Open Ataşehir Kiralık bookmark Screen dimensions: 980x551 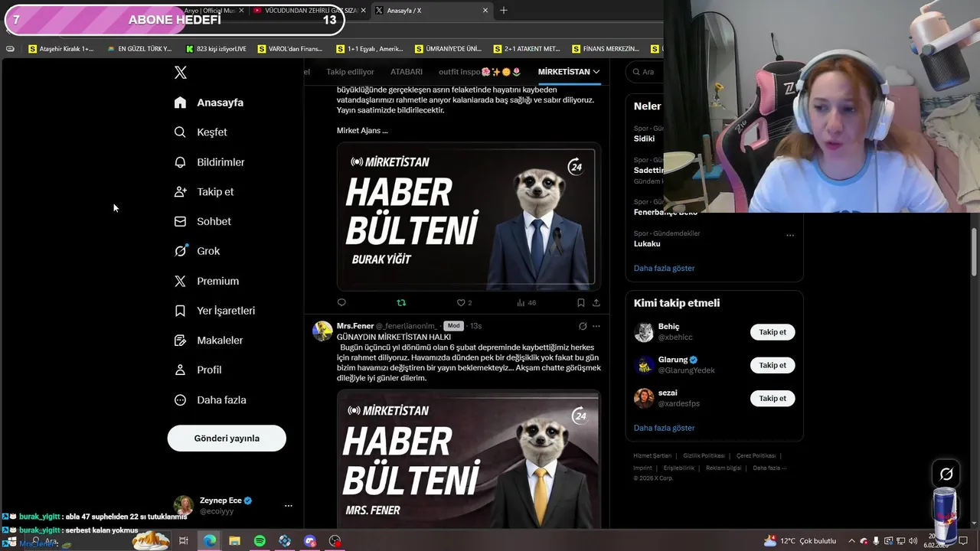[61, 49]
